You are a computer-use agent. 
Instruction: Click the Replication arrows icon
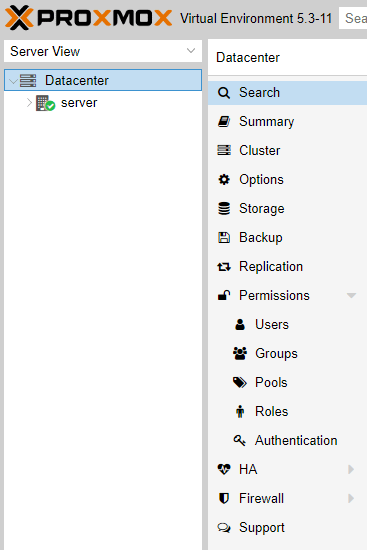click(224, 267)
